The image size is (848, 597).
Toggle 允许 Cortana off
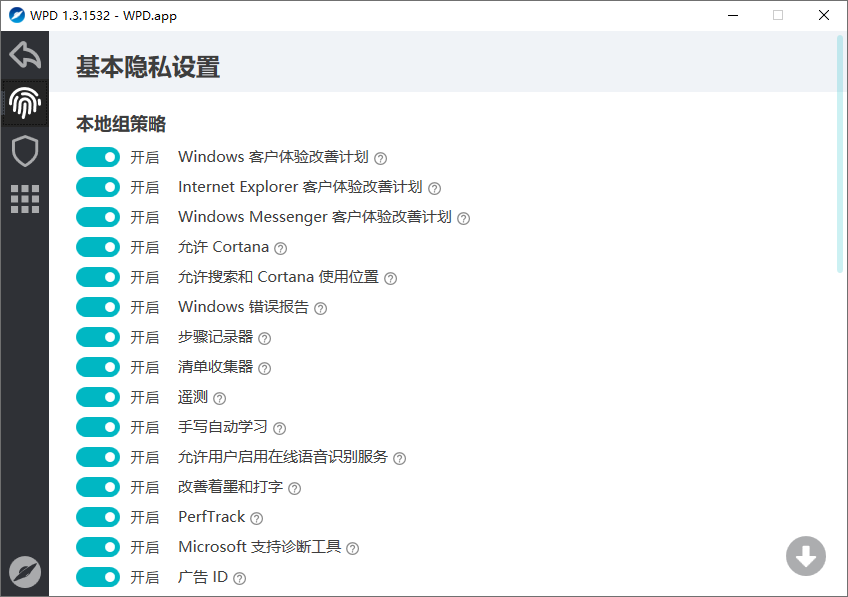pyautogui.click(x=97, y=247)
